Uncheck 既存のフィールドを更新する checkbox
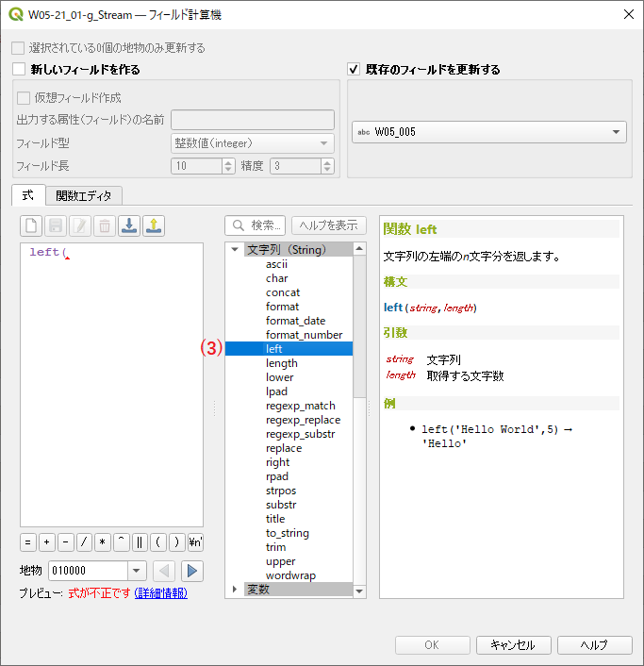 [x=355, y=70]
